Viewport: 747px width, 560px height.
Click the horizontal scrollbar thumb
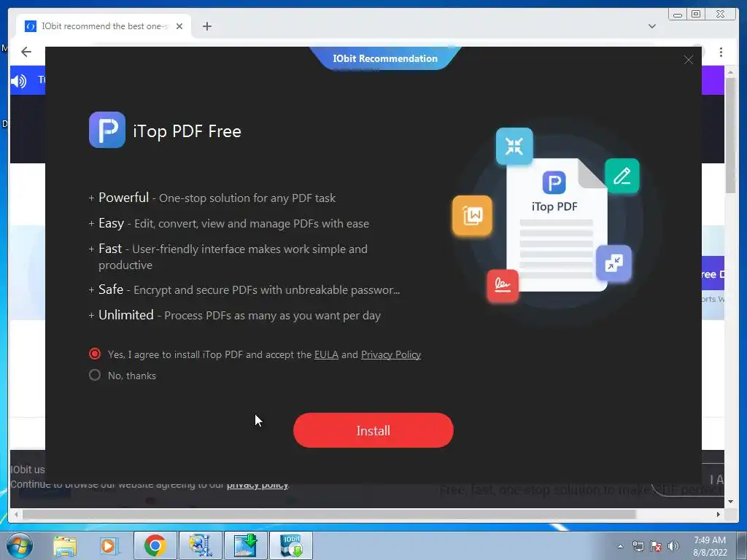pyautogui.click(x=329, y=514)
